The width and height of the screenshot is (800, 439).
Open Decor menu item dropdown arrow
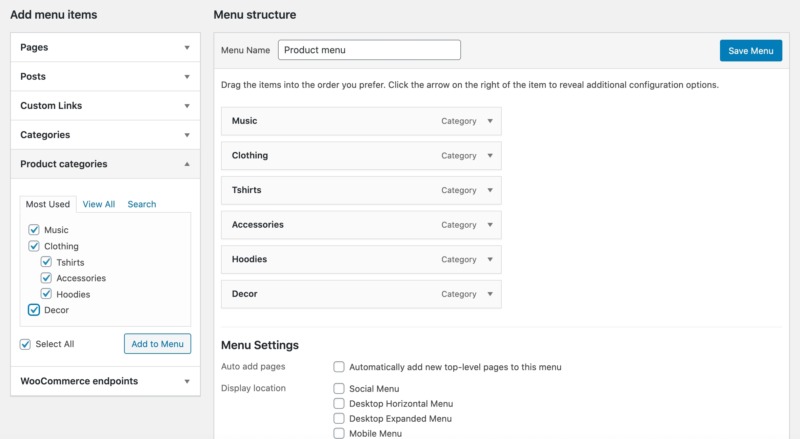point(489,294)
